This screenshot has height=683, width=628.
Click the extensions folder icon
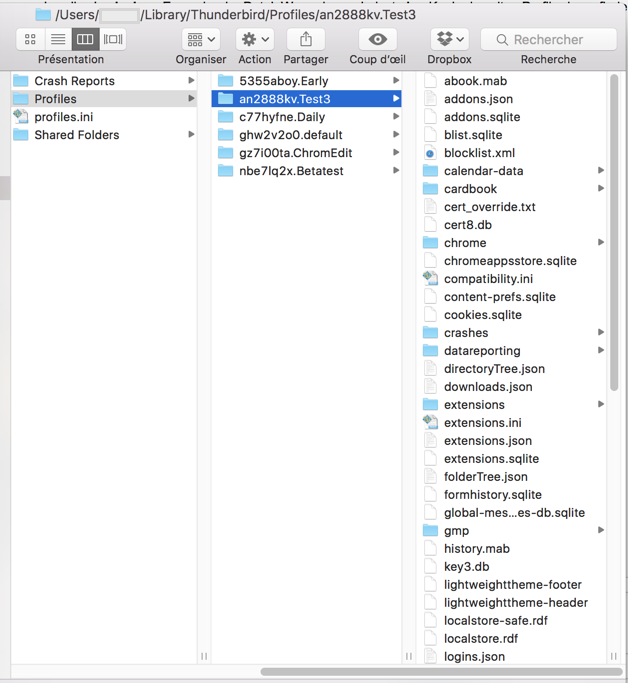pyautogui.click(x=430, y=405)
